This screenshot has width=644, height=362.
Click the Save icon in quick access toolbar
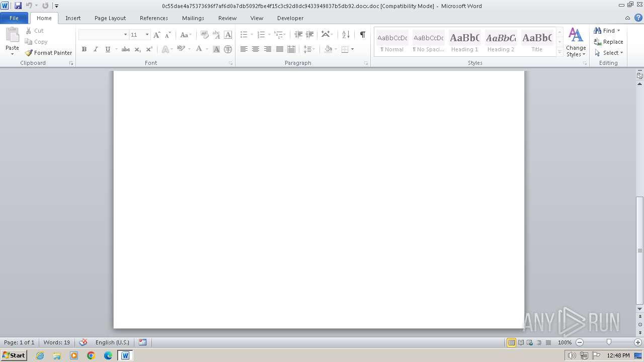[18, 6]
